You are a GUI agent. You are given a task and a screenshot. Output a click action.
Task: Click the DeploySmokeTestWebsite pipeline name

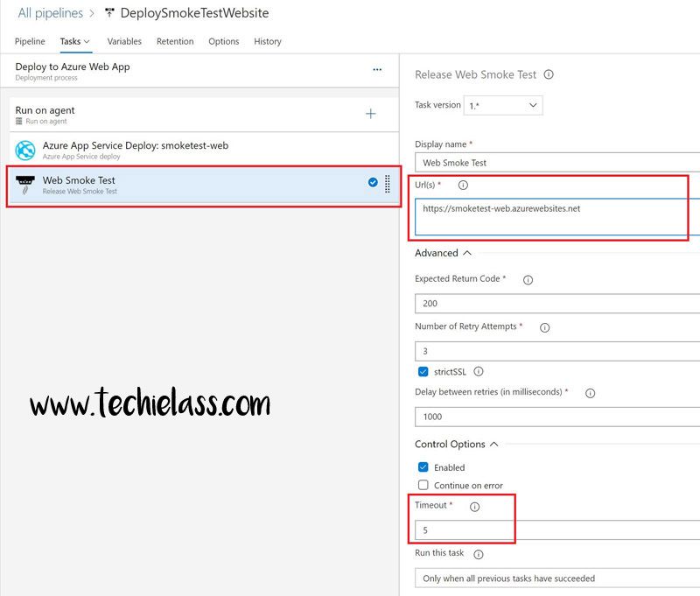tap(194, 13)
